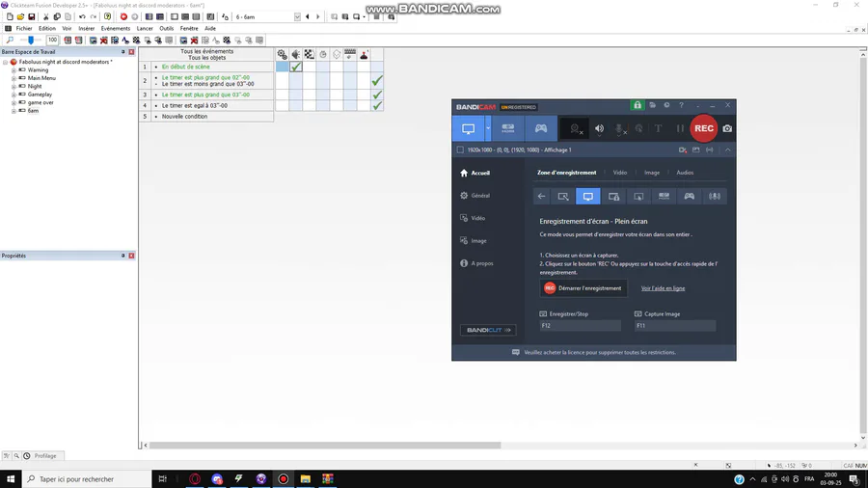The height and width of the screenshot is (488, 868).
Task: Expand the game over frame in tree
Action: click(14, 103)
